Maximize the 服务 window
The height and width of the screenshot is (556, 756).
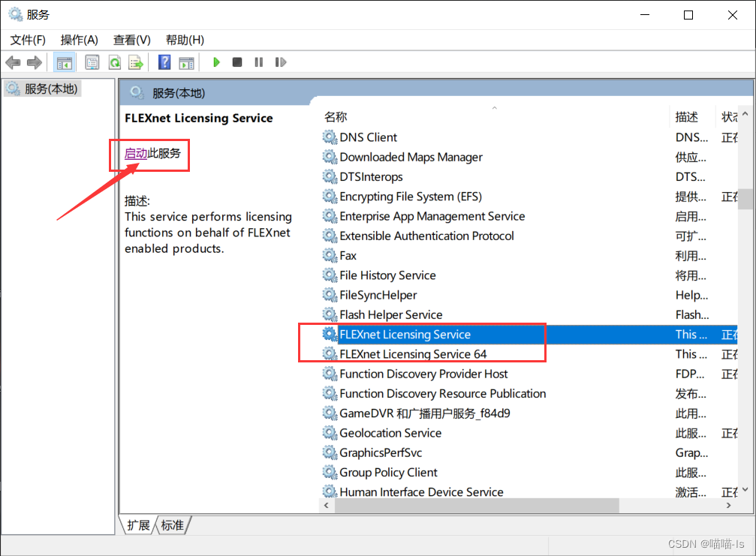coord(688,15)
